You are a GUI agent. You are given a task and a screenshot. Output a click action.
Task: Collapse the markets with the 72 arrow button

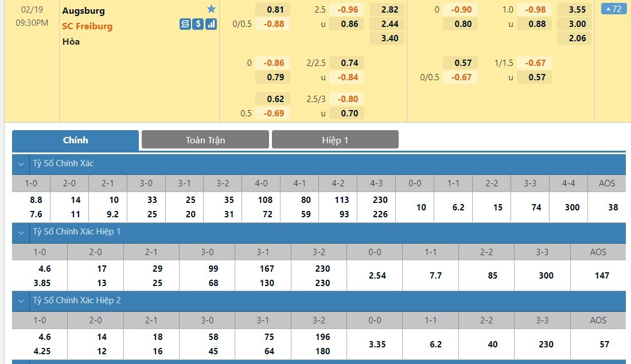coord(614,9)
